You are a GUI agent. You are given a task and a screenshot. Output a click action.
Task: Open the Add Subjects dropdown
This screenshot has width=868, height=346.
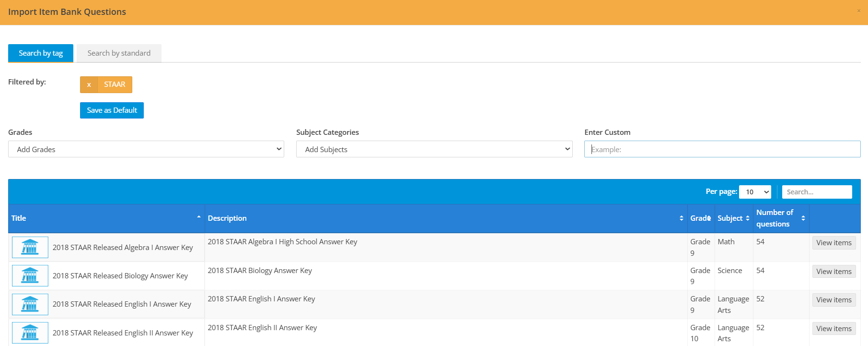434,149
